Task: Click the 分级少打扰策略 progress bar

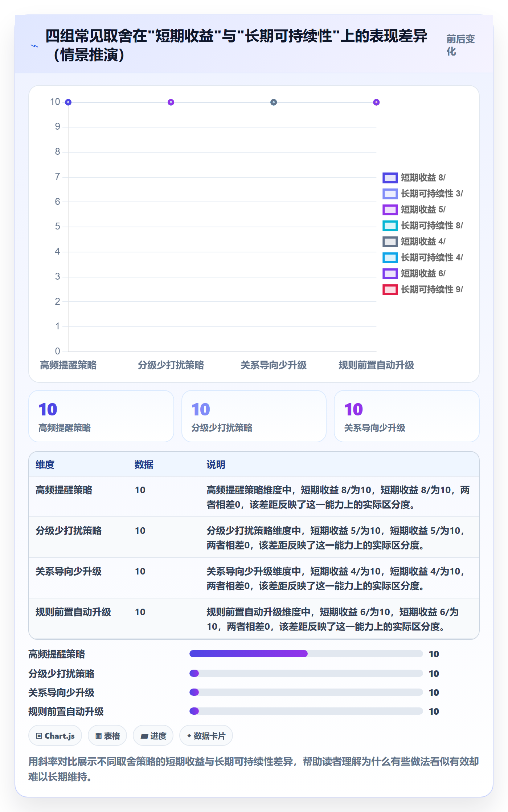Action: [x=306, y=673]
